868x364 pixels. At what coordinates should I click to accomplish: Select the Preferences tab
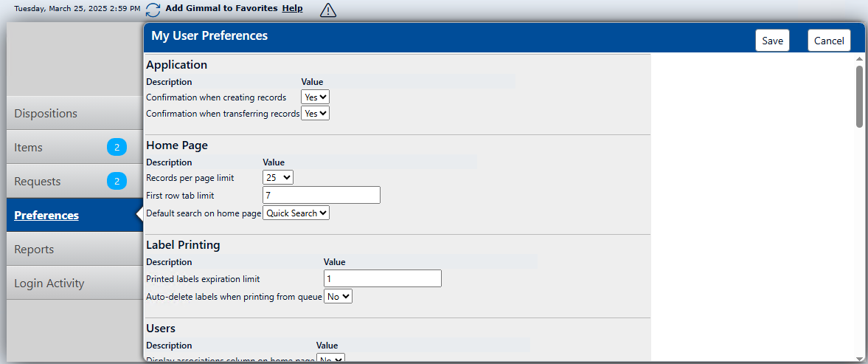tap(46, 216)
